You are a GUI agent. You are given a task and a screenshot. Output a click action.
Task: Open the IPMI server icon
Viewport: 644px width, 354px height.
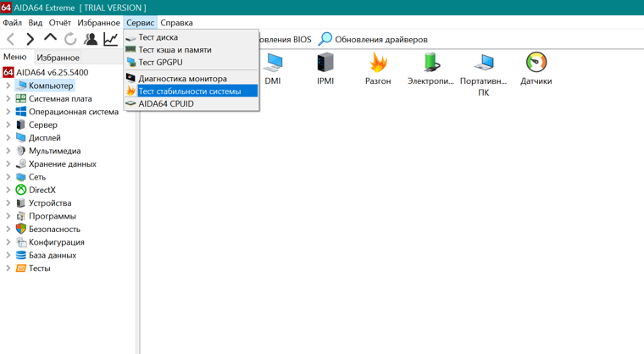[x=325, y=63]
